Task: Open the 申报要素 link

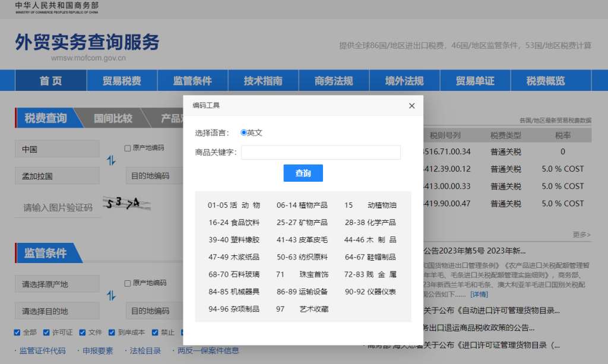Action: click(98, 351)
